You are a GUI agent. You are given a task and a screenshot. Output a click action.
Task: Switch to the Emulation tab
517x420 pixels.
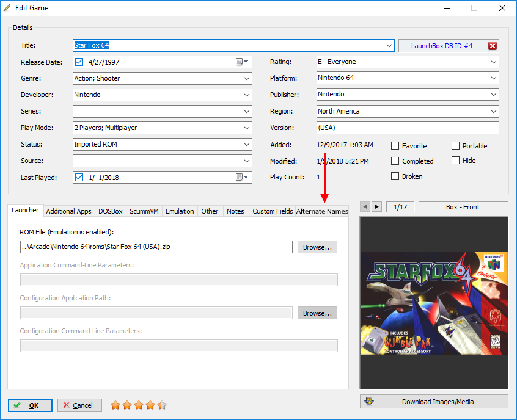coord(180,211)
